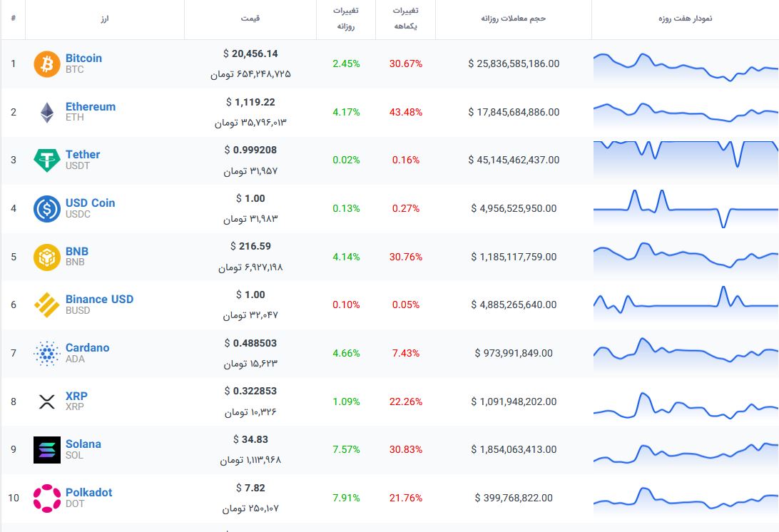Viewport: 779px width, 532px height.
Task: Select Ethereum volume $ 17,845,684,886.00
Action: click(514, 112)
